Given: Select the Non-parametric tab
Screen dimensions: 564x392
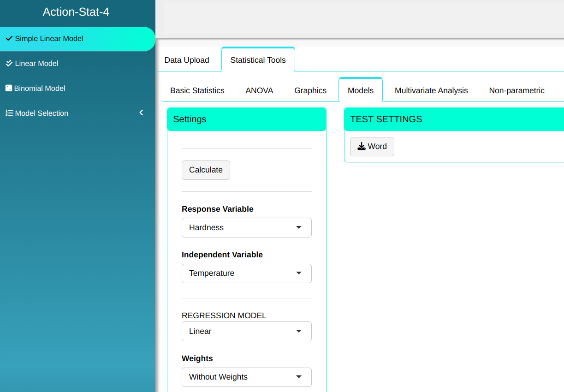Looking at the screenshot, I should point(517,90).
